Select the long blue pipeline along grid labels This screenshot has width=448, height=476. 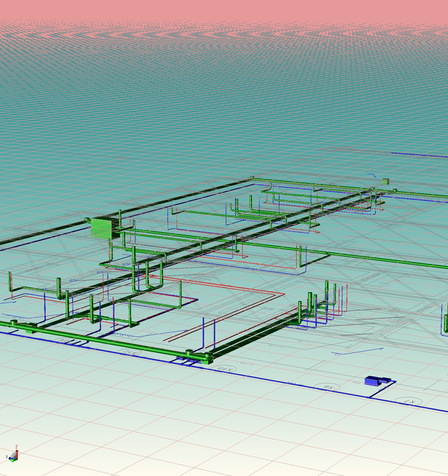[x=291, y=381]
